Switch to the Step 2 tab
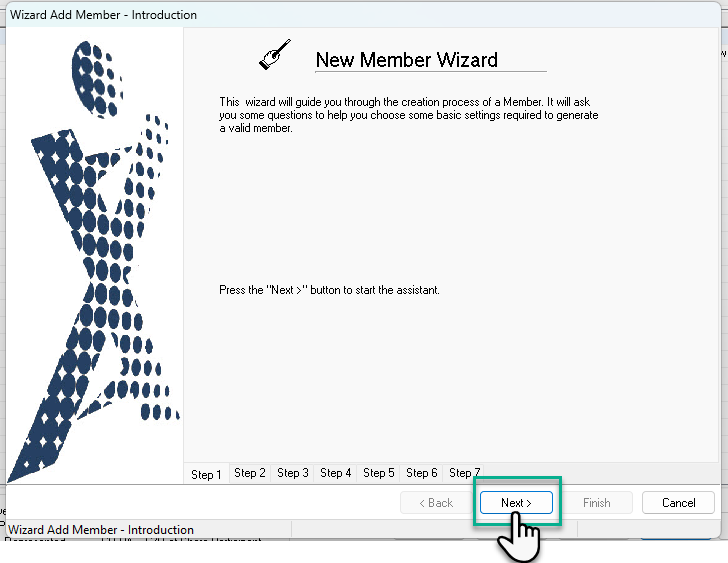This screenshot has width=728, height=563. (250, 473)
